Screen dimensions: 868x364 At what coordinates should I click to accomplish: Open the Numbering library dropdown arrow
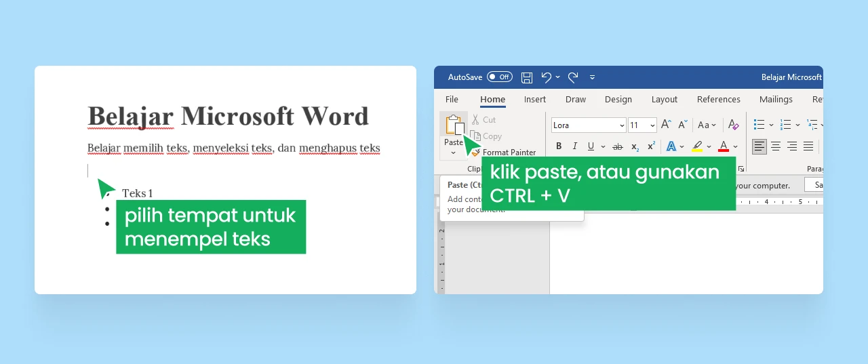[x=798, y=125]
